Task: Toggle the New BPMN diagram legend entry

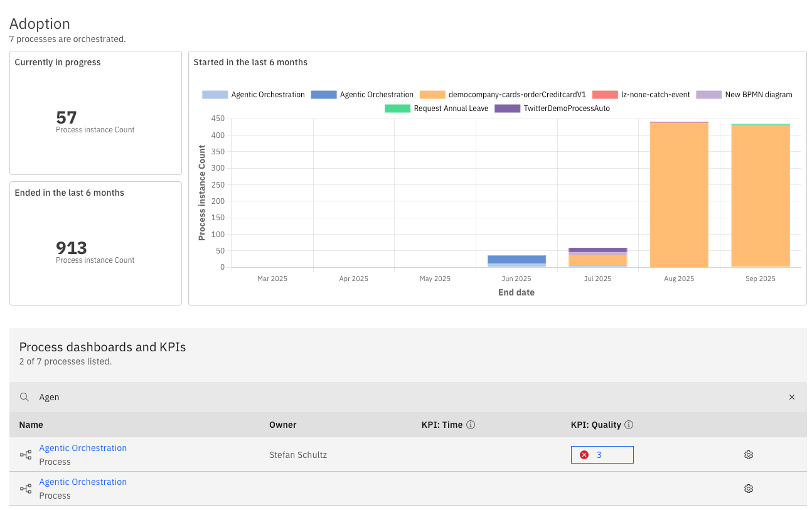Action: coord(744,95)
